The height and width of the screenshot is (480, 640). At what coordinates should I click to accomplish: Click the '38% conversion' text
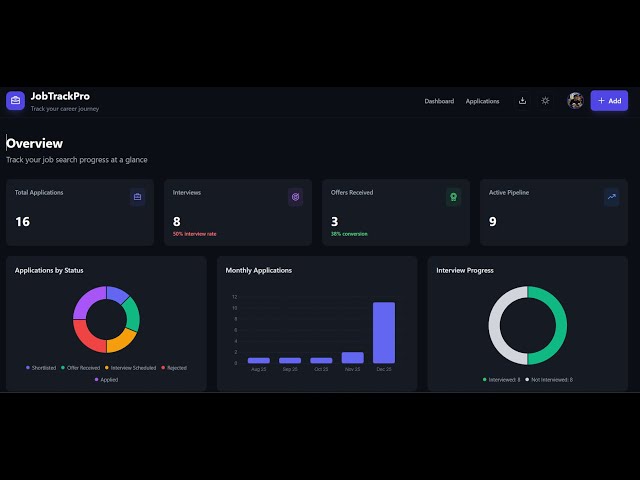(349, 234)
